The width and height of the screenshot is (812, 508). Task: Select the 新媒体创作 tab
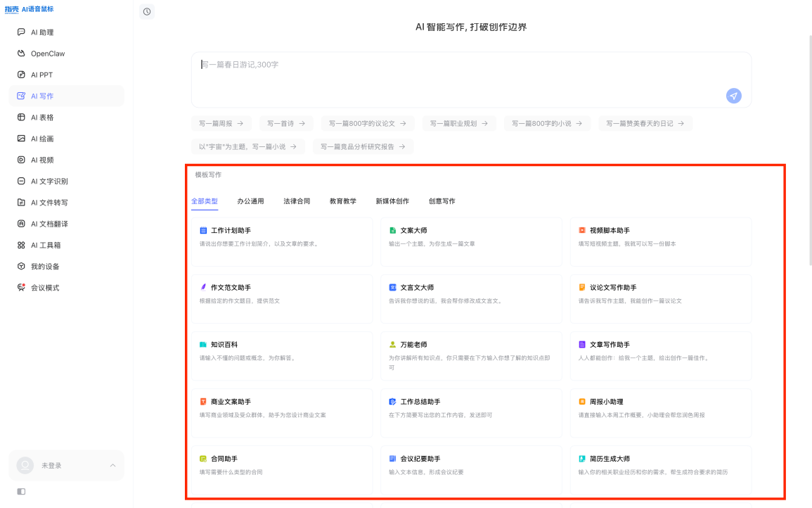(392, 201)
